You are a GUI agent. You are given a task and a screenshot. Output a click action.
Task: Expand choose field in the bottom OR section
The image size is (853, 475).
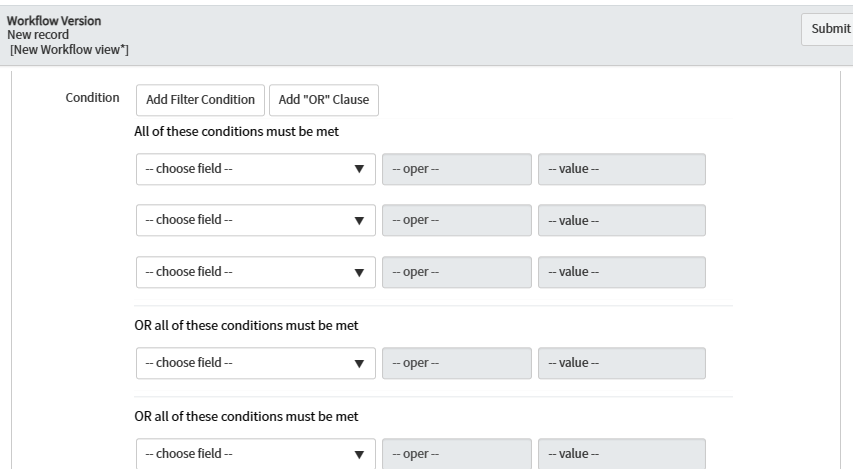point(255,454)
